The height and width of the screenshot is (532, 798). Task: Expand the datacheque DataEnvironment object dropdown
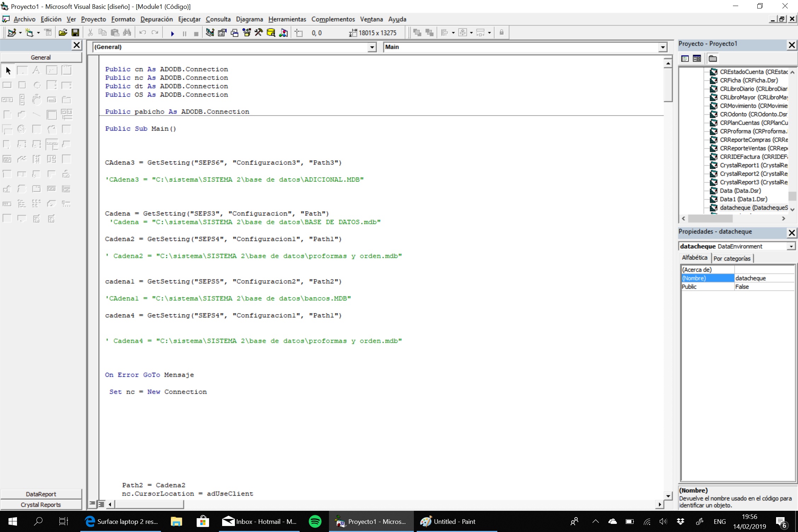coord(791,246)
